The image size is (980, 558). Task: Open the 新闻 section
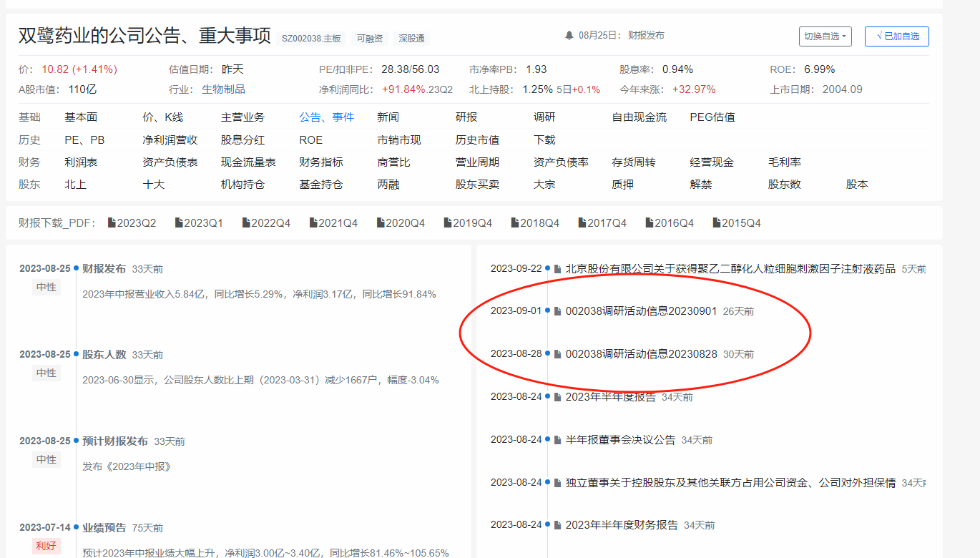pos(388,117)
